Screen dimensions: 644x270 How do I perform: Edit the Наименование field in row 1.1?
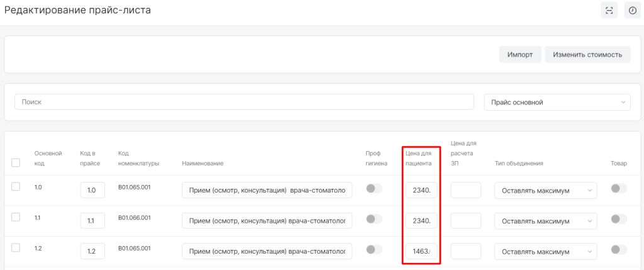267,221
